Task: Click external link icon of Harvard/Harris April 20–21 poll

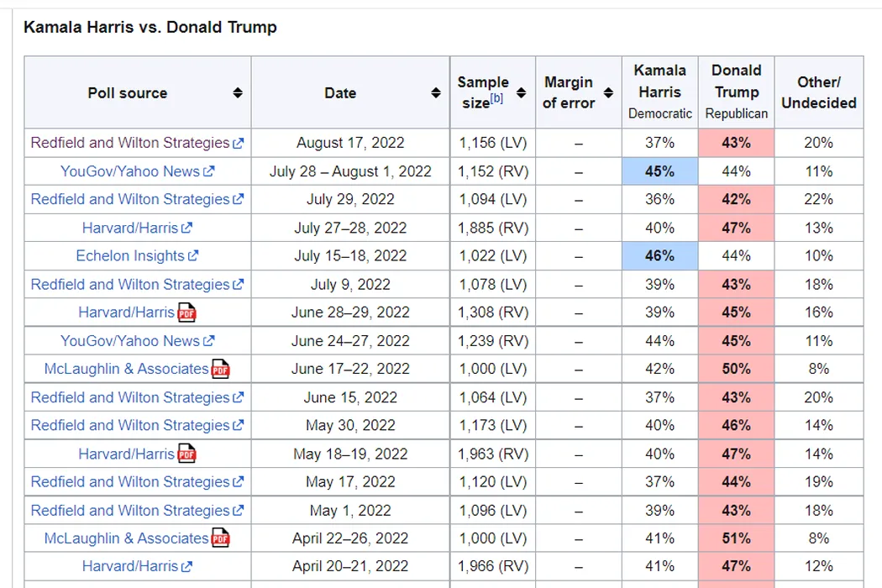Action: click(186, 567)
